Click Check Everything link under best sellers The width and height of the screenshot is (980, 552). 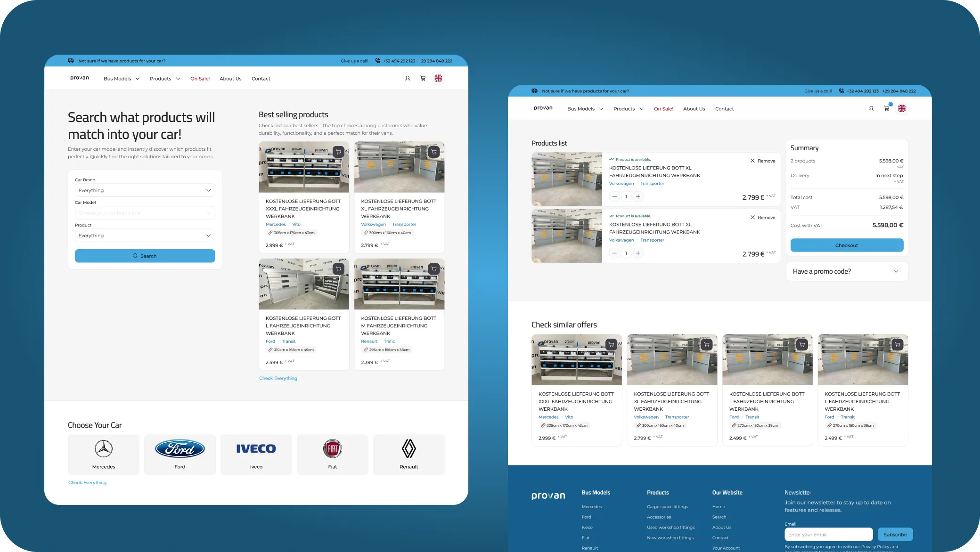pyautogui.click(x=278, y=378)
